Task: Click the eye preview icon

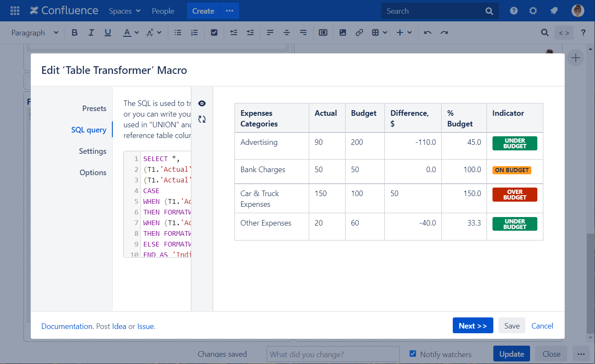Action: pos(202,103)
